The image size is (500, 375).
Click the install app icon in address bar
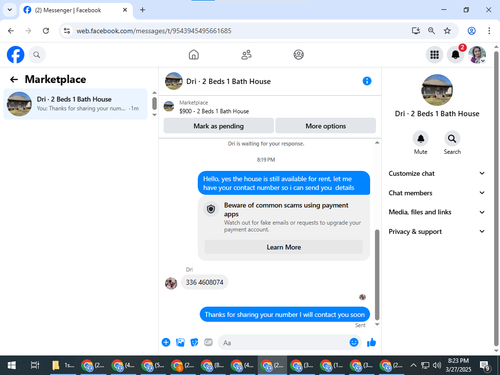tap(415, 31)
